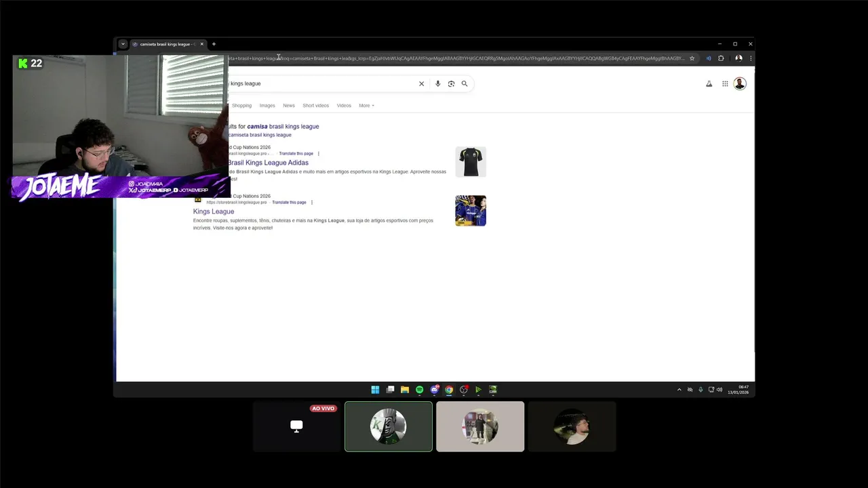
Task: Close the camiseta brasil kings league tab
Action: point(201,44)
